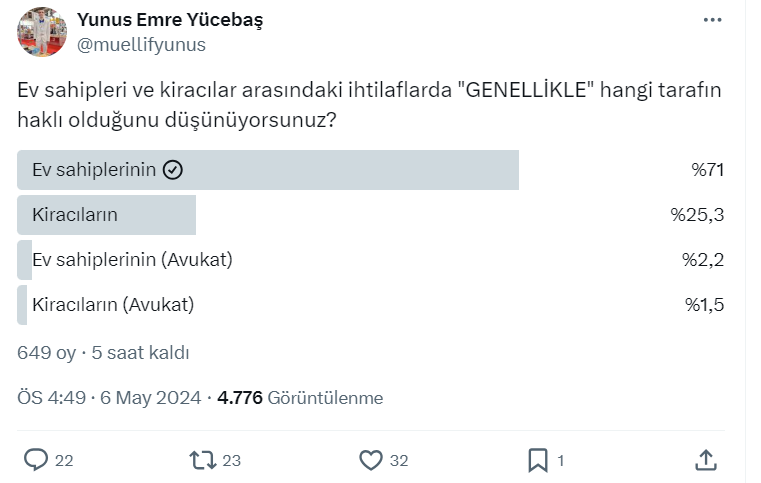Click the 649 oy vote count

pos(47,352)
